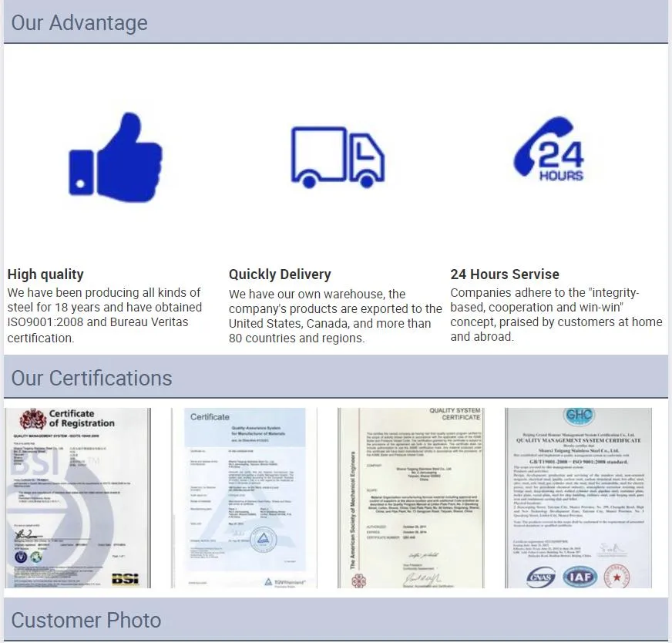Click the 24 Hours phone icon

[x=549, y=150]
